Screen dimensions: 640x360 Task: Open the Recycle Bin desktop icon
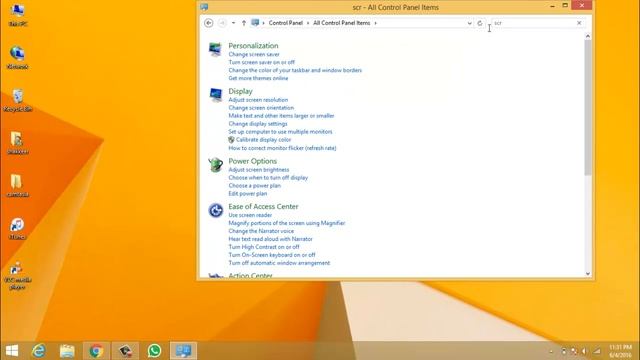tap(18, 100)
